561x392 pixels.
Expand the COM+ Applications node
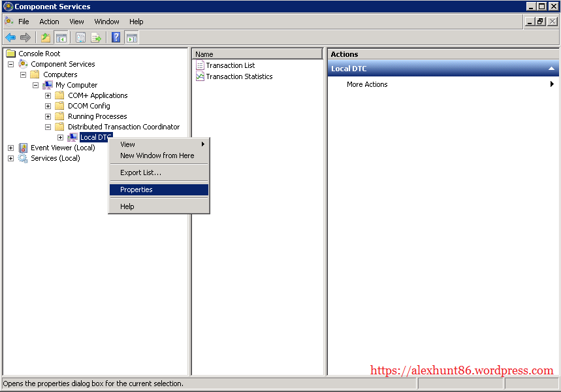tap(48, 95)
